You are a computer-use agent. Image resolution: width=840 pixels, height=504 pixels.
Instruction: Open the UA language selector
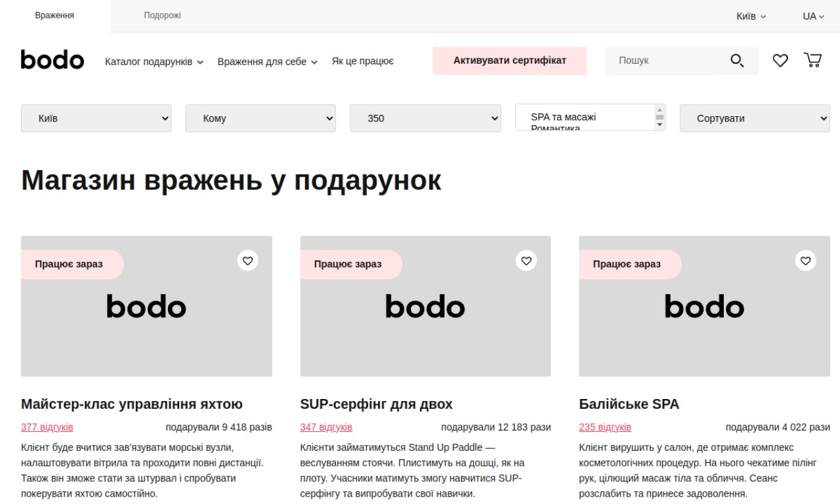click(813, 16)
